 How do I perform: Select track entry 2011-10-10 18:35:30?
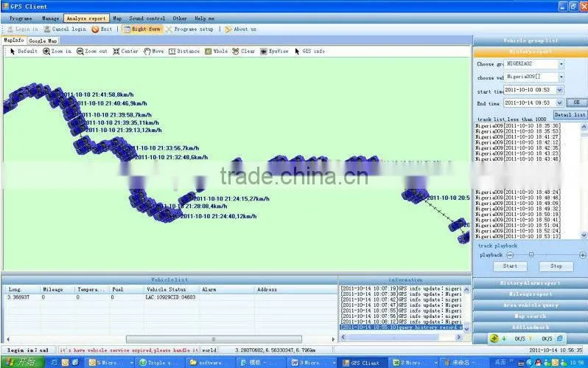coord(518,126)
